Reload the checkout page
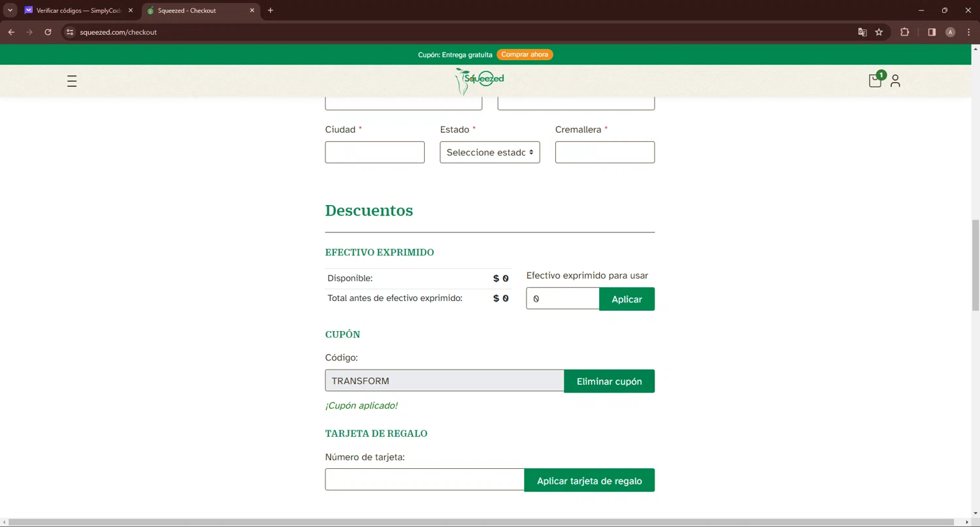The width and height of the screenshot is (980, 527). tap(48, 32)
